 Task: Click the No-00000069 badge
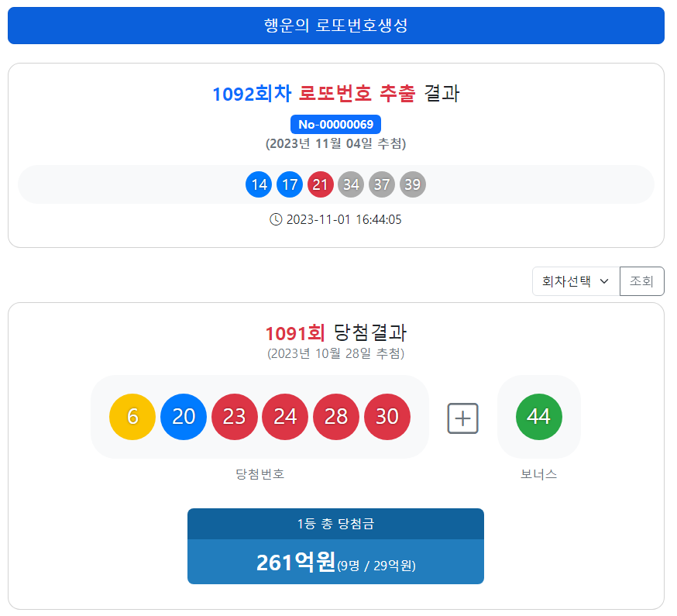pyautogui.click(x=335, y=124)
